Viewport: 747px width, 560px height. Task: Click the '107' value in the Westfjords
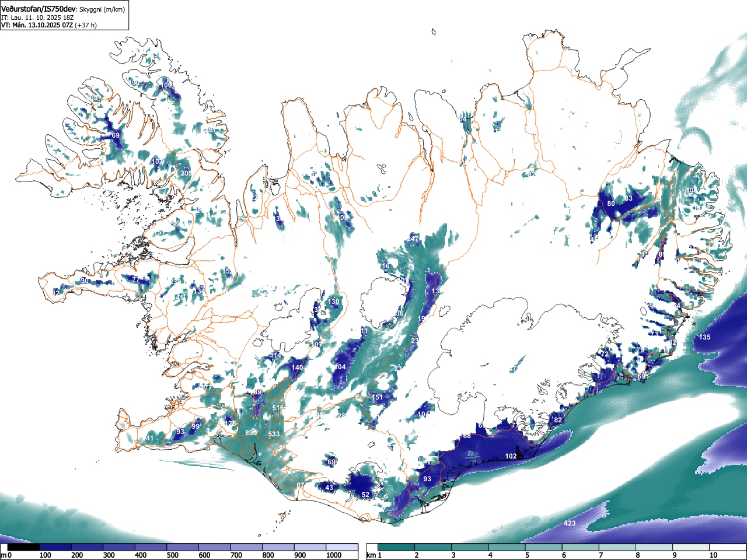[x=157, y=162]
